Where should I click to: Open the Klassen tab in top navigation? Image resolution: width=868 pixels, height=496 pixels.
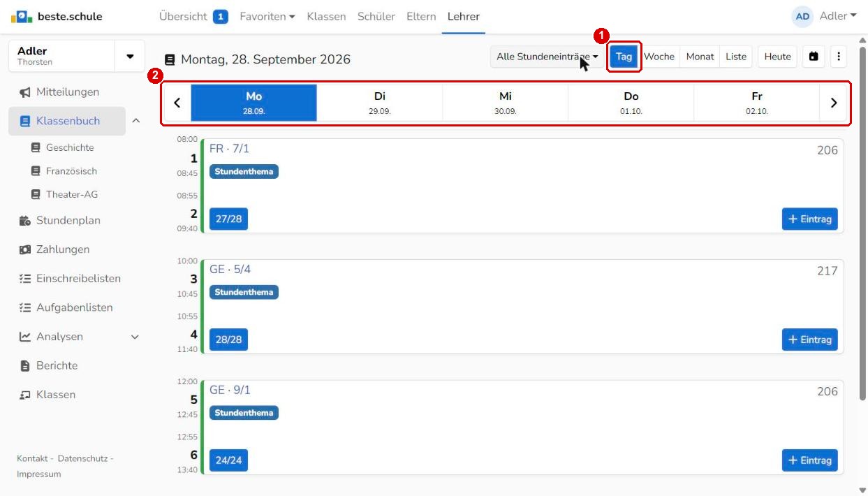pos(326,16)
